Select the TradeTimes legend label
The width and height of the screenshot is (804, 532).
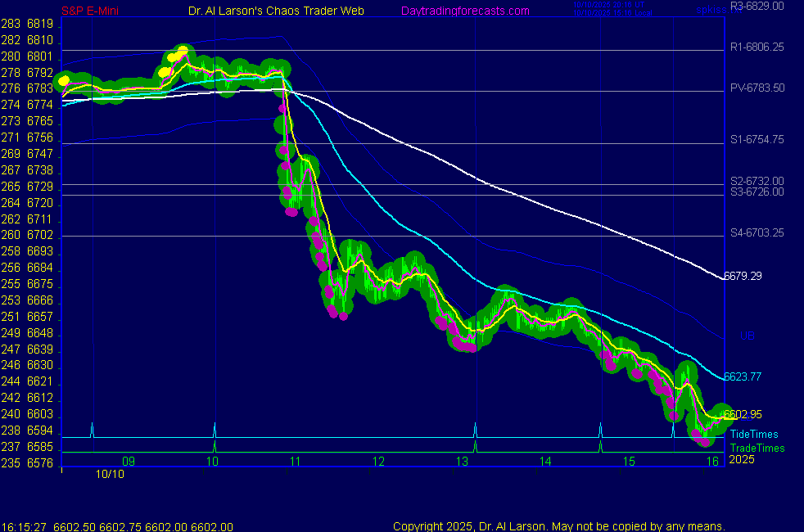coord(757,448)
